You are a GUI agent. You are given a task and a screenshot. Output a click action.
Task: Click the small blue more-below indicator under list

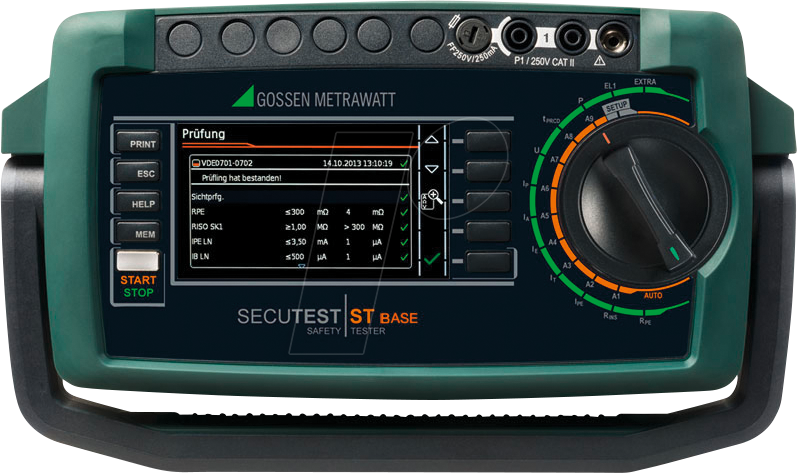click(x=301, y=266)
